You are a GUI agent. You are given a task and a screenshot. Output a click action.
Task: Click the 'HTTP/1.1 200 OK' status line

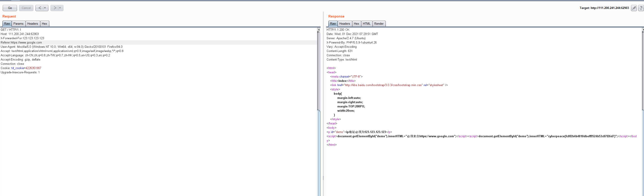point(338,30)
